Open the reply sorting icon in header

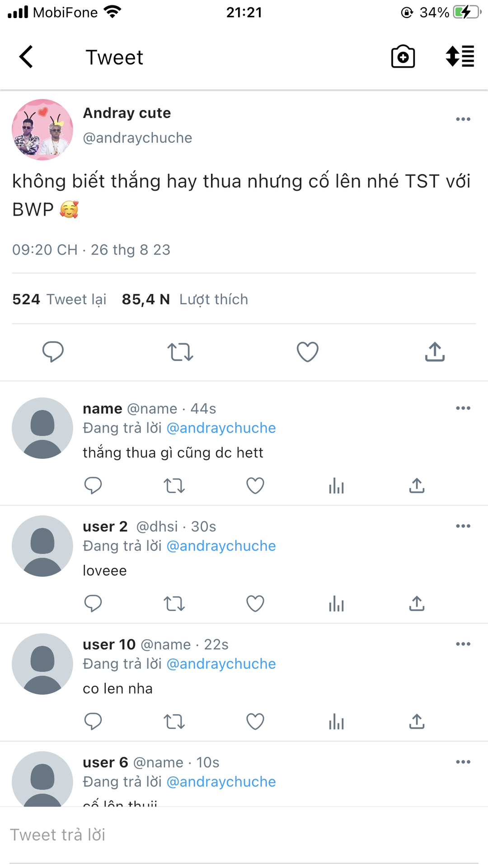coord(460,57)
